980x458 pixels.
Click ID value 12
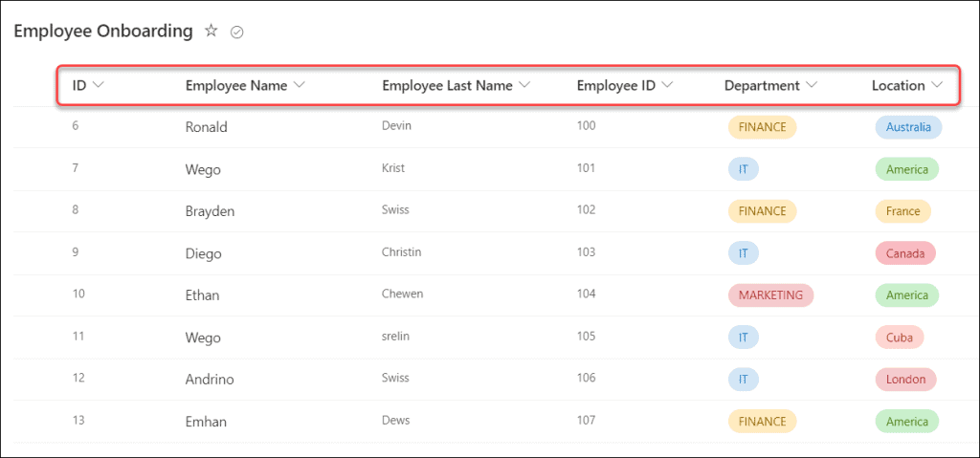pyautogui.click(x=78, y=378)
